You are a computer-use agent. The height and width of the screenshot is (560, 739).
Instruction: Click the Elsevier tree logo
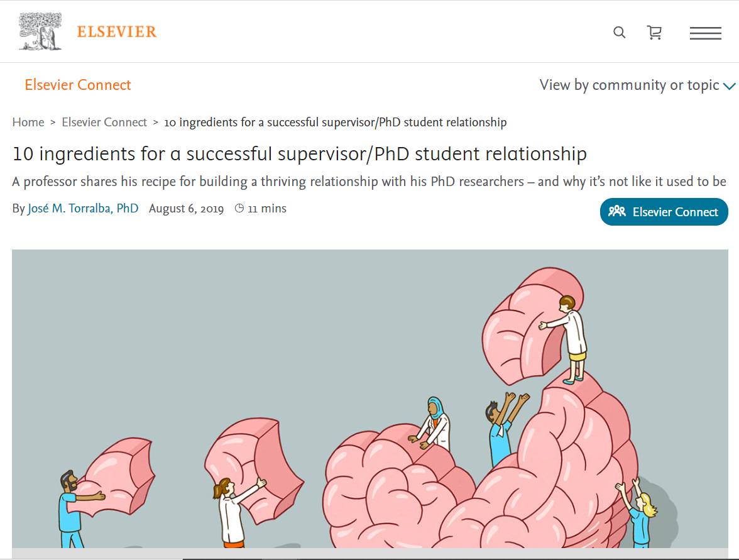[40, 31]
